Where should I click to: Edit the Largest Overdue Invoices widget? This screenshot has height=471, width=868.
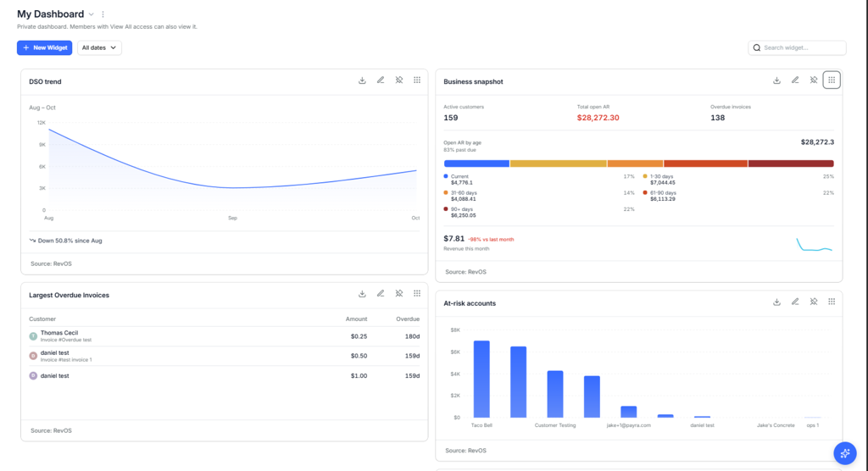tap(381, 294)
